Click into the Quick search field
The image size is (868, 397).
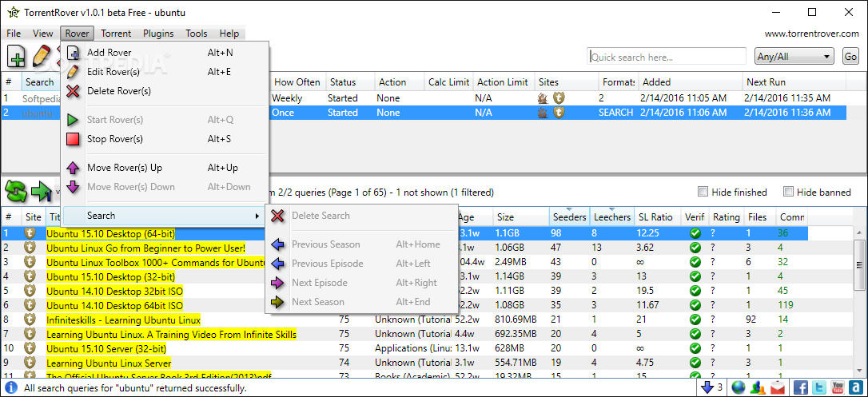point(667,57)
